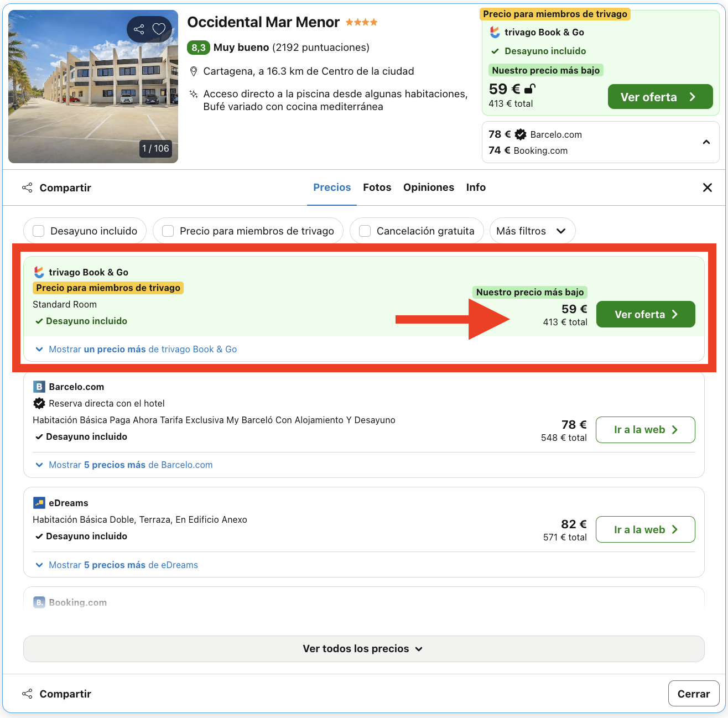Select the trivago Book & Go logo

coord(39,272)
